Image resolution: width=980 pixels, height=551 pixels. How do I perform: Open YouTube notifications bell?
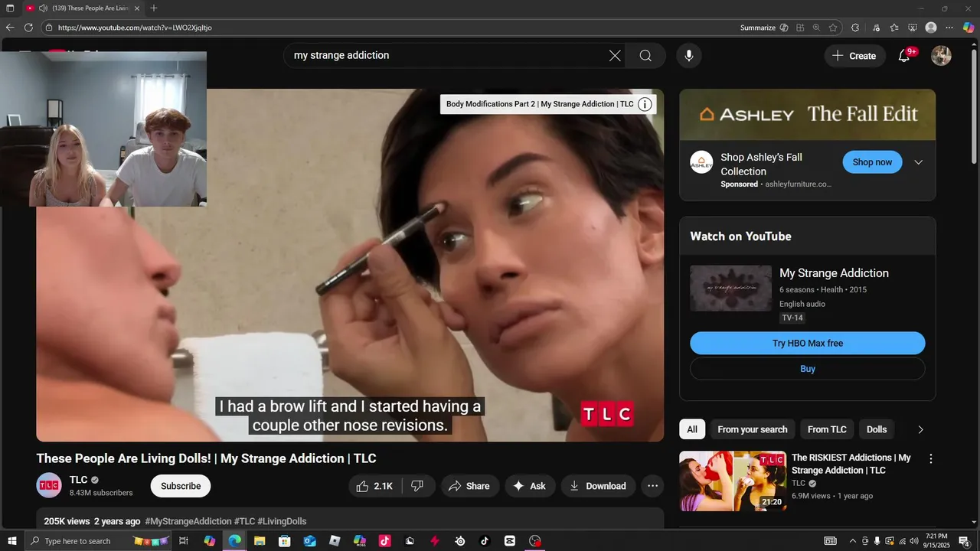click(904, 55)
